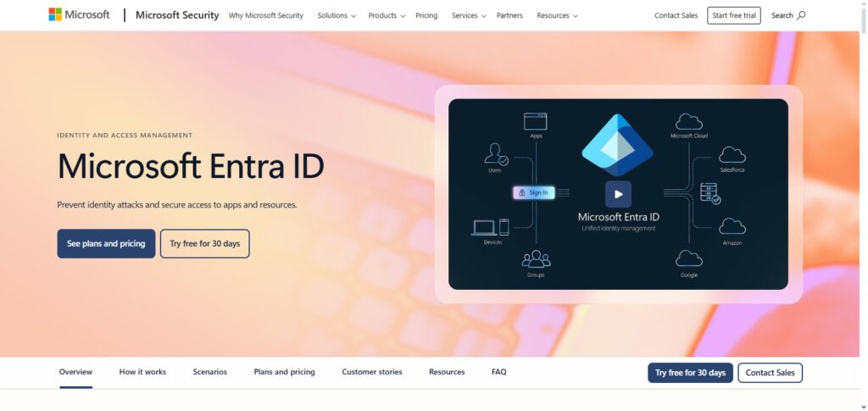Click the Amazon cloud icon
The image size is (868, 411).
click(x=732, y=226)
